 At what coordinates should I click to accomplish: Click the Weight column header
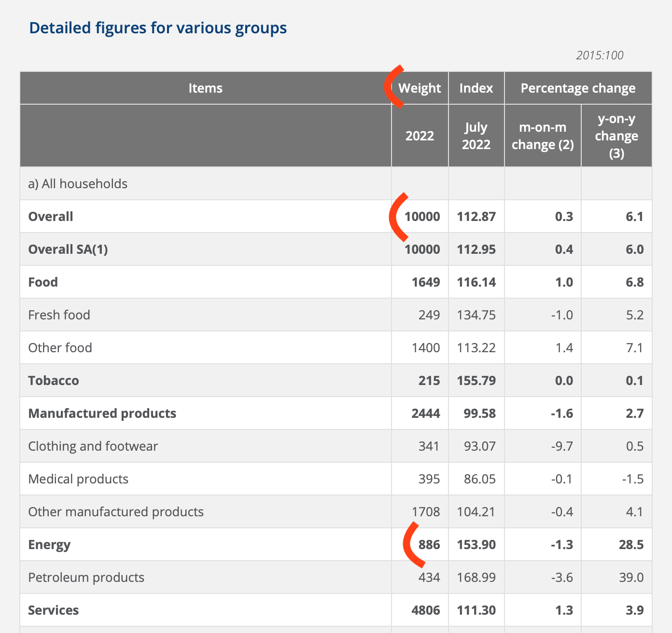point(420,88)
